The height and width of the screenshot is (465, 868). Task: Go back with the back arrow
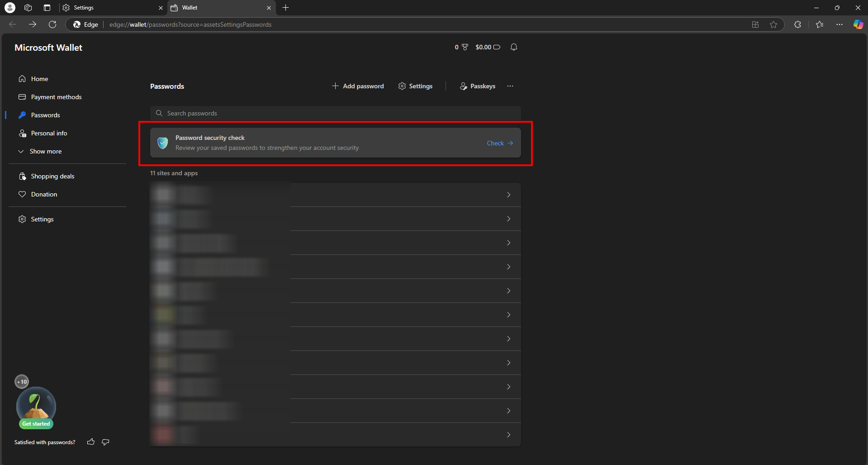click(13, 24)
